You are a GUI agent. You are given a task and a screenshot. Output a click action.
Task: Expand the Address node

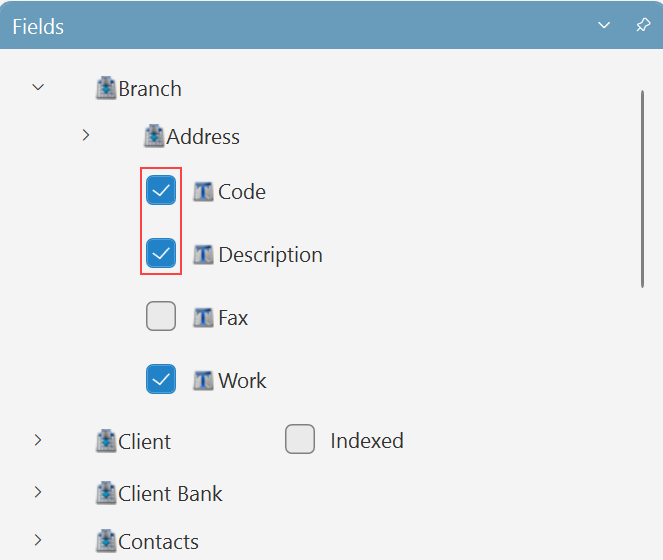point(86,135)
